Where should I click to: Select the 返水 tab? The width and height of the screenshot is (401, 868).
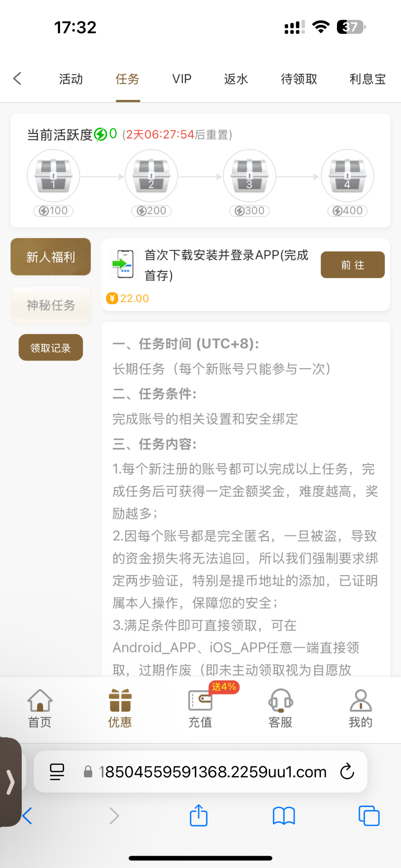point(236,79)
